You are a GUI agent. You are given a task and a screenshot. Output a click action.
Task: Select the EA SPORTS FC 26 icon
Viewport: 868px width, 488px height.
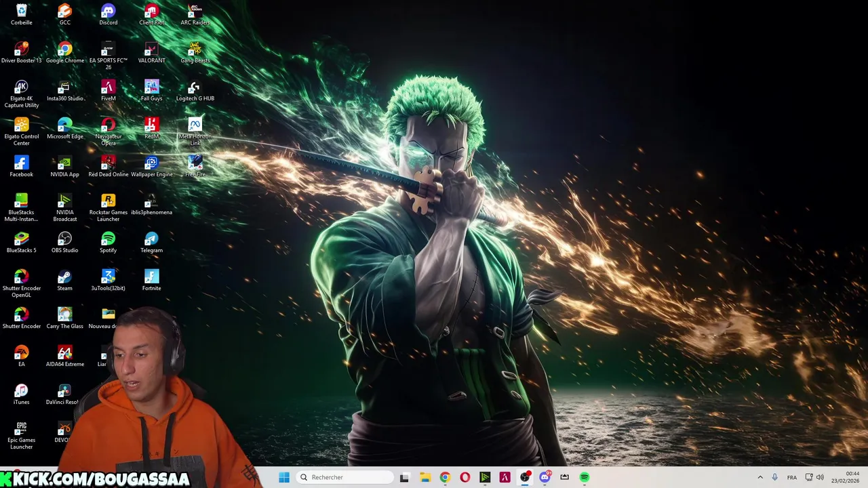[108, 56]
